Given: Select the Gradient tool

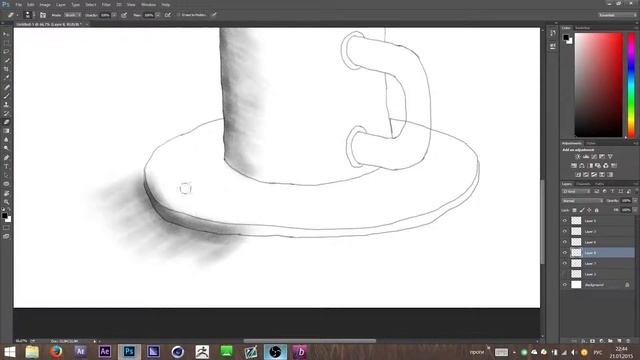Looking at the screenshot, I should pyautogui.click(x=6, y=131).
